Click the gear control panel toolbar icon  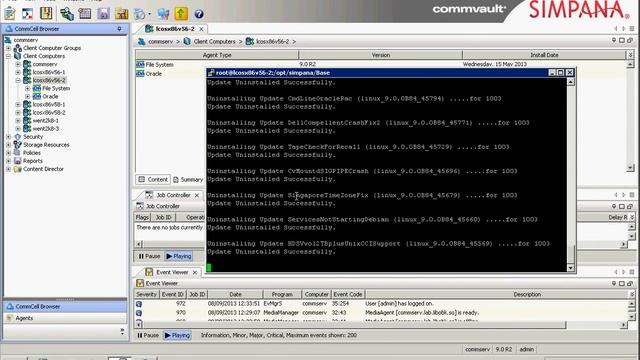click(x=140, y=14)
